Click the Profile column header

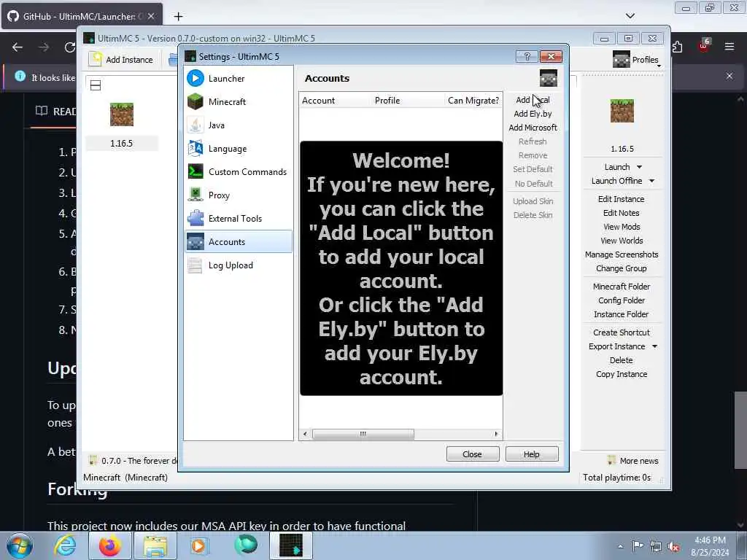click(407, 101)
